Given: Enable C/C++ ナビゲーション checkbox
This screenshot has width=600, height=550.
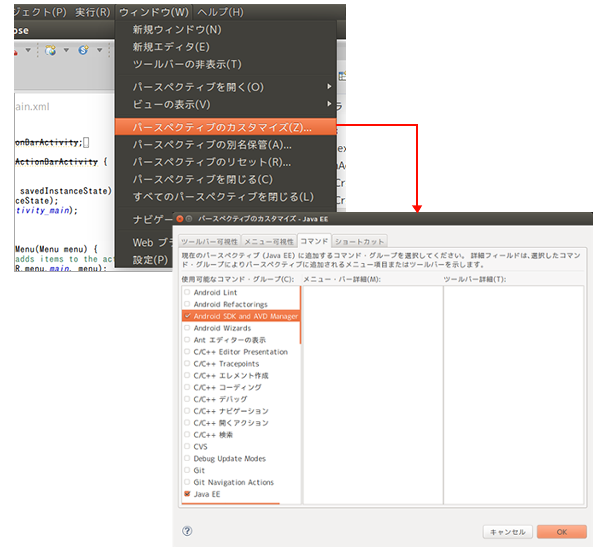Looking at the screenshot, I should [187, 411].
